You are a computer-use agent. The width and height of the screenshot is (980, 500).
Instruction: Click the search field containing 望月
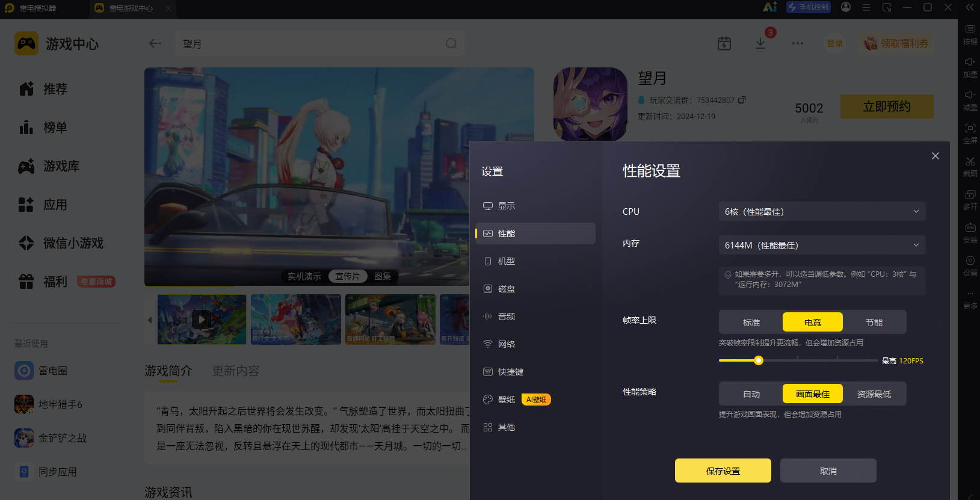(x=320, y=43)
